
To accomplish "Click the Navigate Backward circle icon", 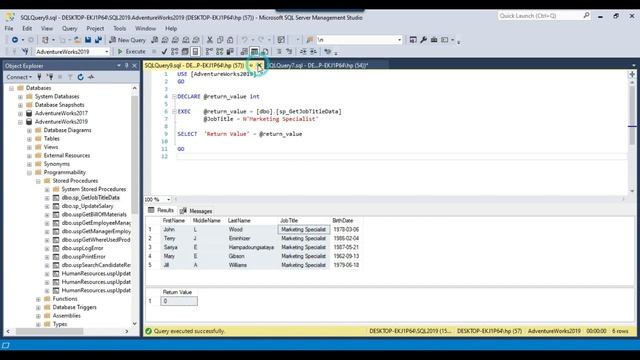I will pyautogui.click(x=15, y=40).
